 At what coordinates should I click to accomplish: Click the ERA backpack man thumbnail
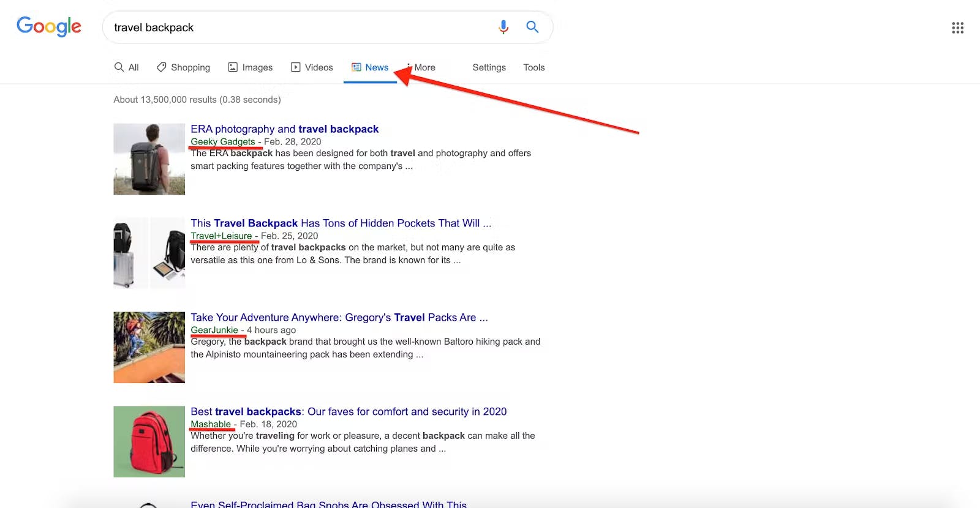(149, 159)
